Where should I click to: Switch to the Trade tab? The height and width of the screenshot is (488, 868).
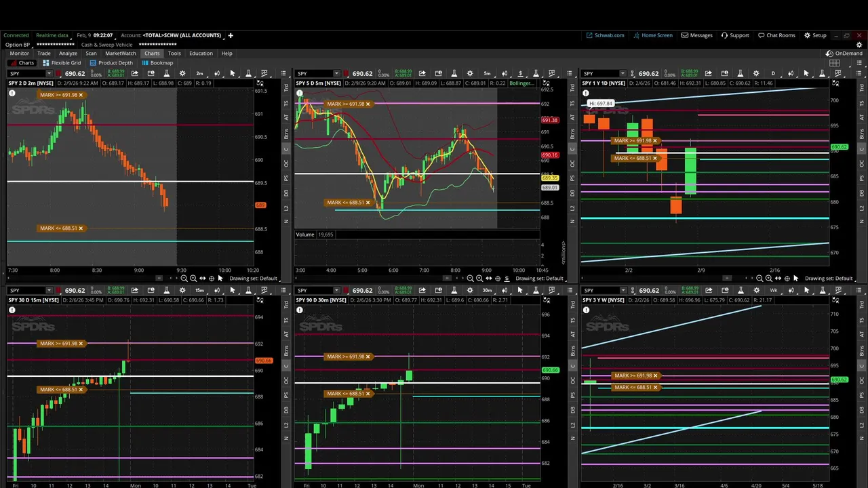(44, 54)
